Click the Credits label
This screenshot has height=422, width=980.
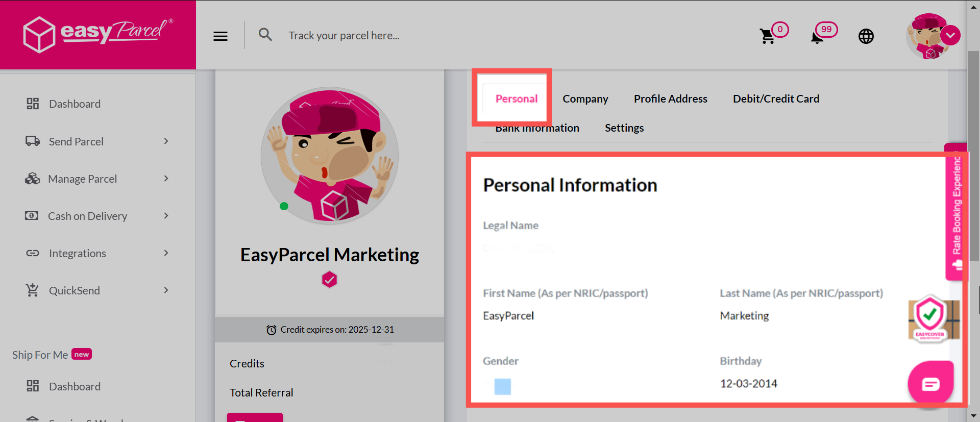tap(247, 364)
